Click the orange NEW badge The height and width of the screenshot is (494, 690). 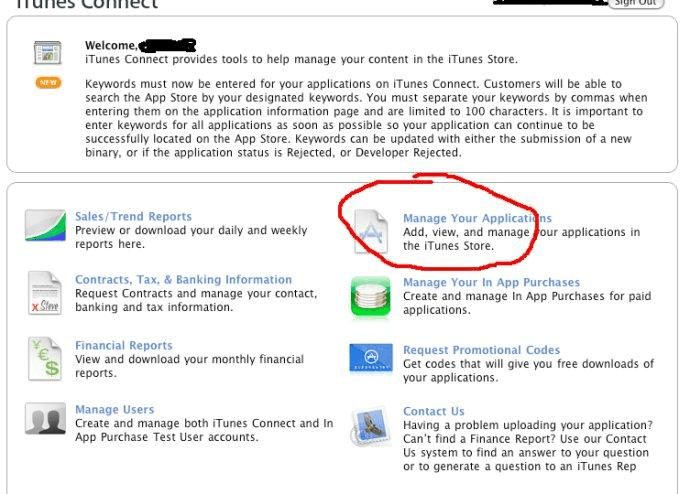click(x=48, y=83)
